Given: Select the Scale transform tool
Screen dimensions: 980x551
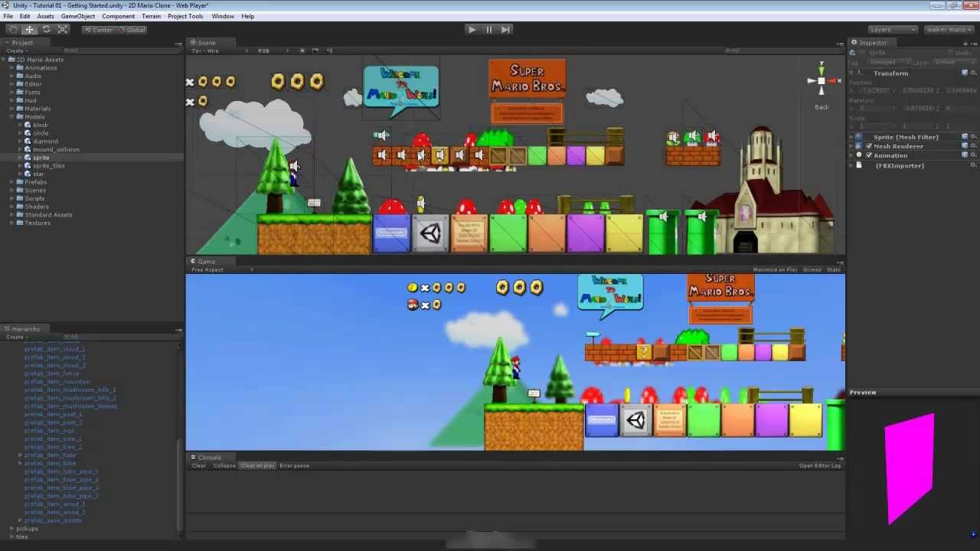Looking at the screenshot, I should pos(63,29).
